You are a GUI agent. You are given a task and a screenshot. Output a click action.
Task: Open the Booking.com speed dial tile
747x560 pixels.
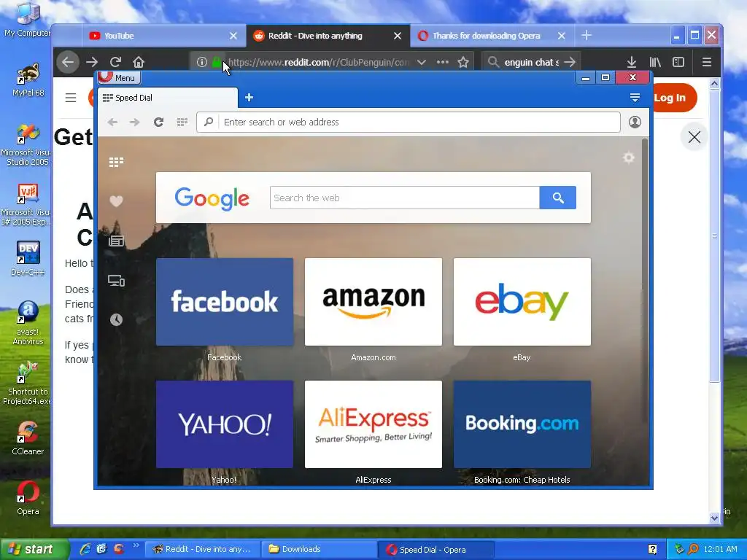pyautogui.click(x=522, y=424)
